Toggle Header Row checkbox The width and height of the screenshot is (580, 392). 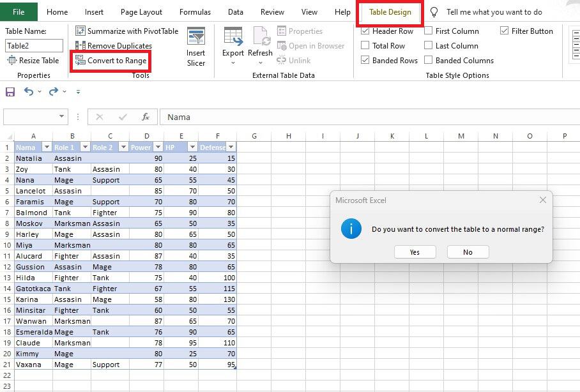[x=365, y=31]
